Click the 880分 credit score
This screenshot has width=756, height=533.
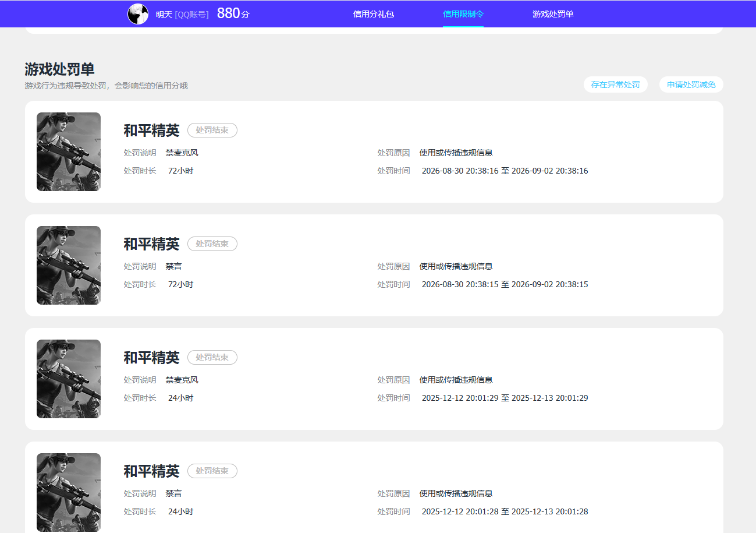[233, 13]
